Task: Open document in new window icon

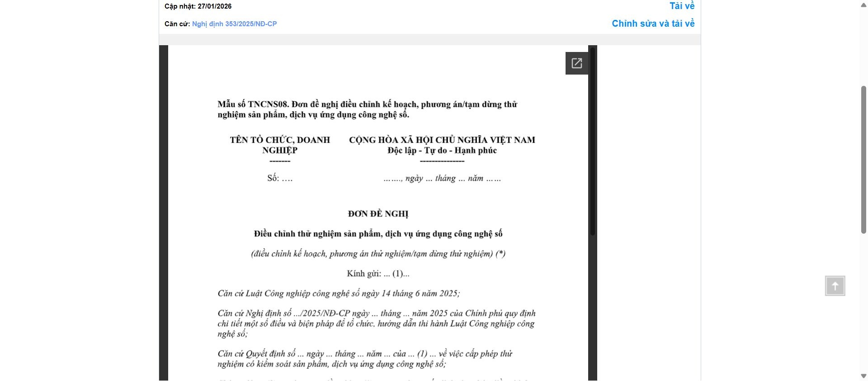Action: (576, 63)
